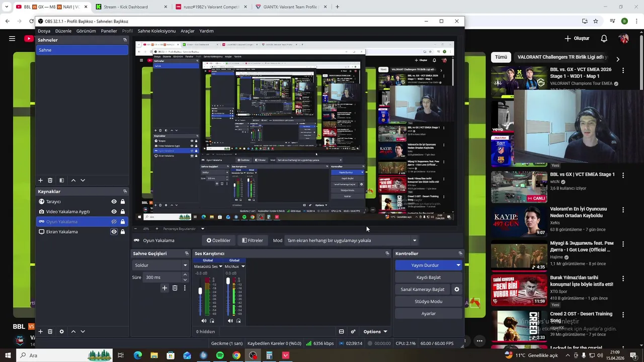
Task: Zoom out the preview with minus
Action: tap(135, 229)
